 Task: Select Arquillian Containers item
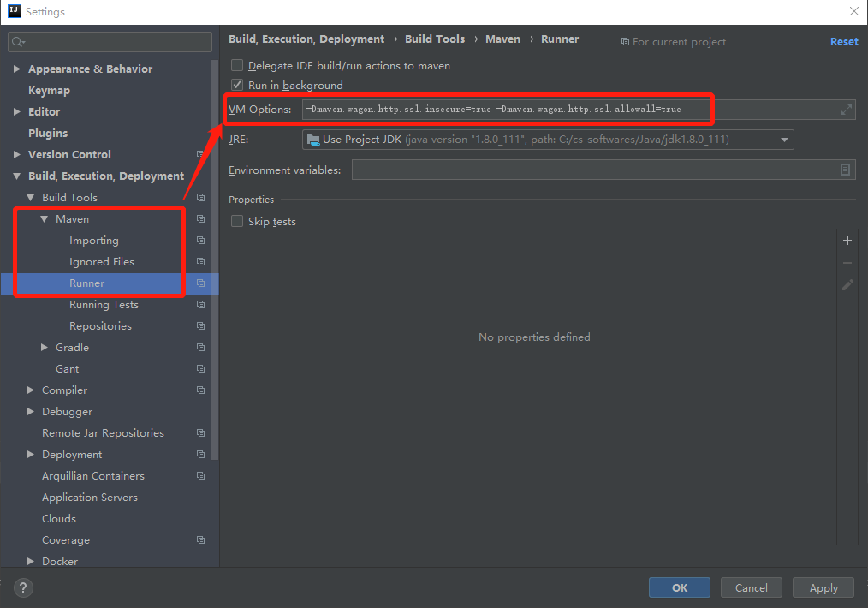pyautogui.click(x=93, y=475)
